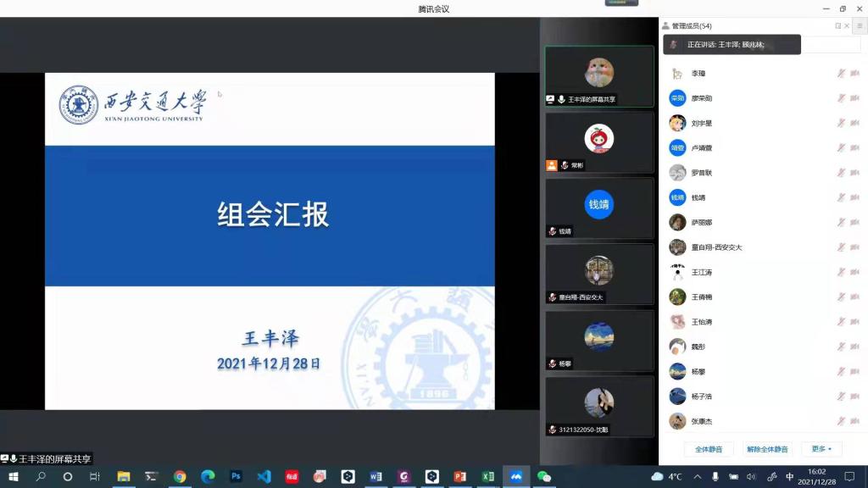
Task: Open the member panel hamburger menu
Action: pyautogui.click(x=859, y=26)
